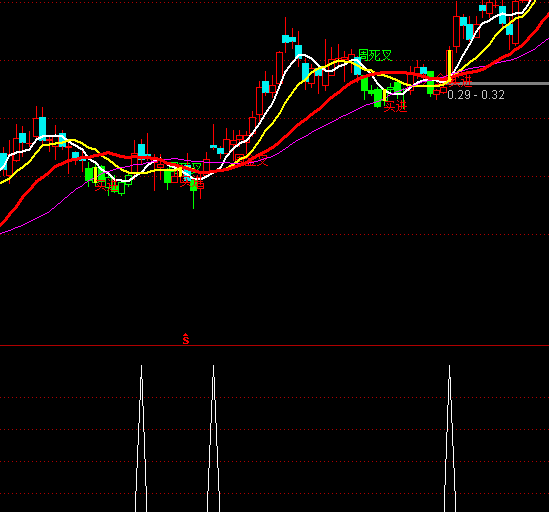Click the 买进 label beside the gray line
The height and width of the screenshot is (512, 549).
click(460, 82)
